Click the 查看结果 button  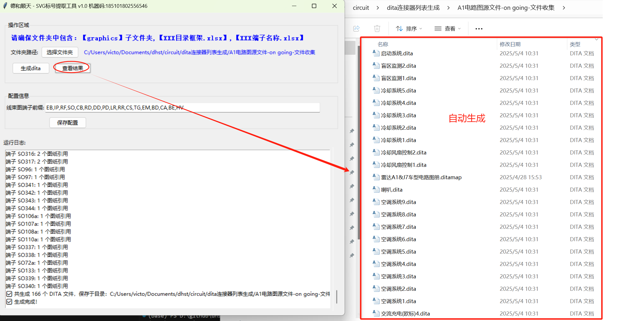pyautogui.click(x=72, y=68)
